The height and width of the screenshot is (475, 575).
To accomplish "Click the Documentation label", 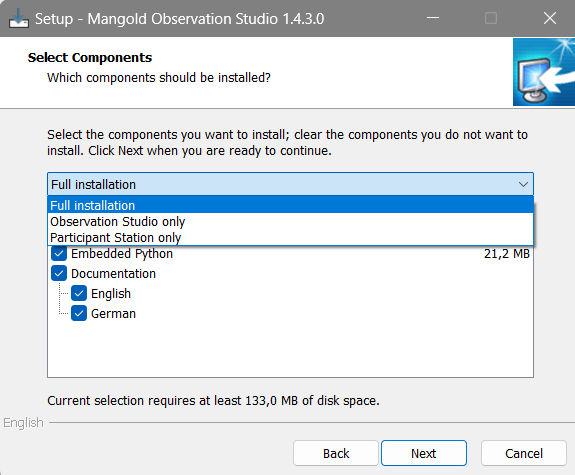I will tap(113, 274).
